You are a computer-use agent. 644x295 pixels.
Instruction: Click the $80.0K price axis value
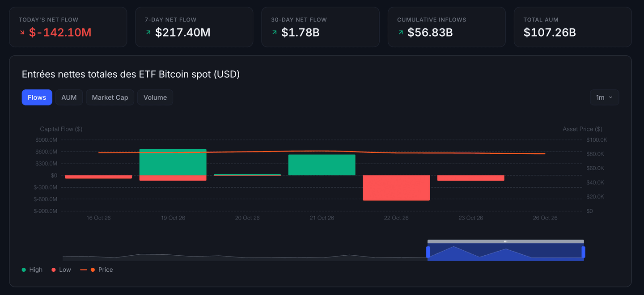pyautogui.click(x=595, y=154)
